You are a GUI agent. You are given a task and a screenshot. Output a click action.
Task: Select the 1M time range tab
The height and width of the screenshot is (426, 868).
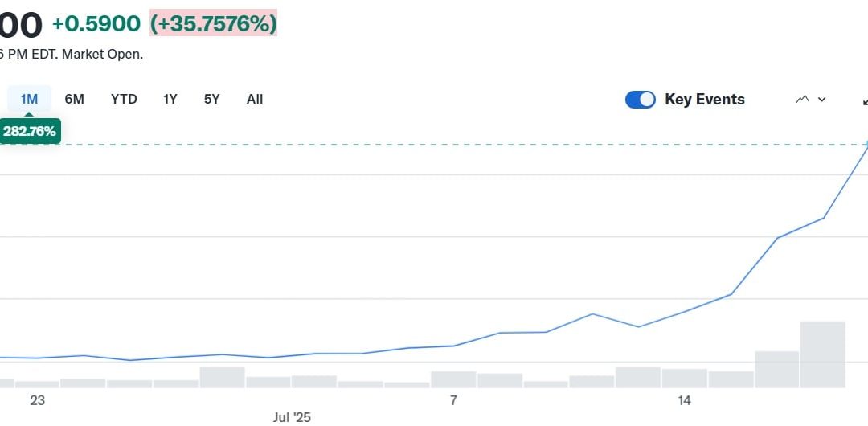29,100
